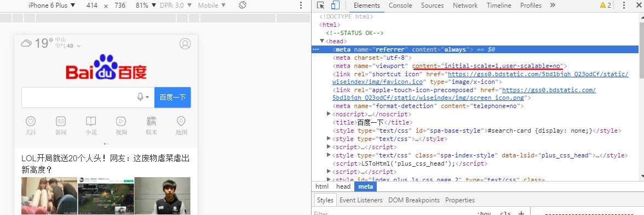Click the 百度一下 search button
This screenshot has height=215, width=644.
tap(173, 98)
